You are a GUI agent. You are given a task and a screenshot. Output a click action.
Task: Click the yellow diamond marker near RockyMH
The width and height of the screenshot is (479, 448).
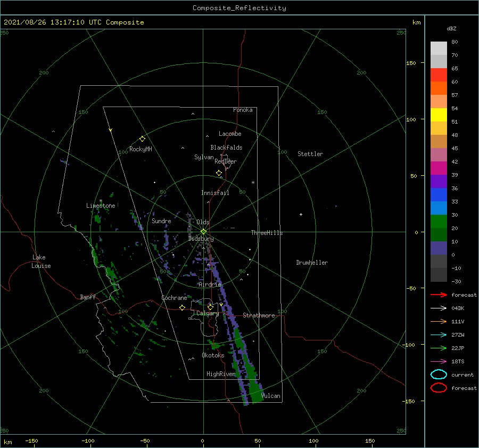pyautogui.click(x=142, y=139)
